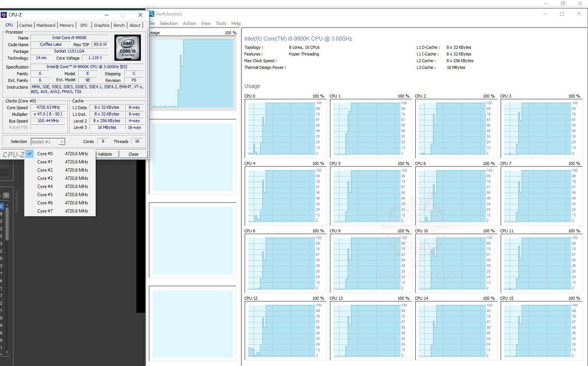The image size is (588, 366).
Task: Click the overall Usage graph in left panel
Action: coord(192,73)
